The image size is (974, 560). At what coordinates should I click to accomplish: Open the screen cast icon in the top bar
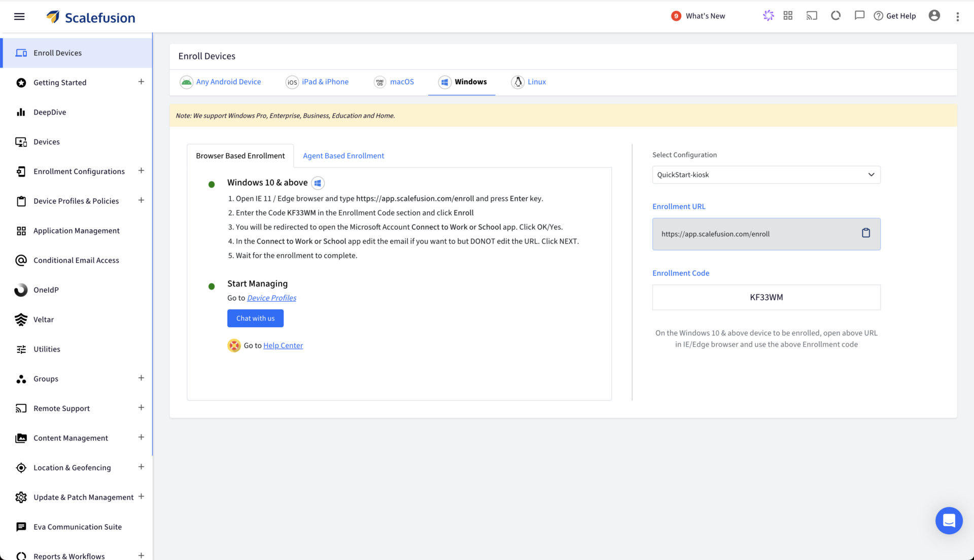point(811,16)
